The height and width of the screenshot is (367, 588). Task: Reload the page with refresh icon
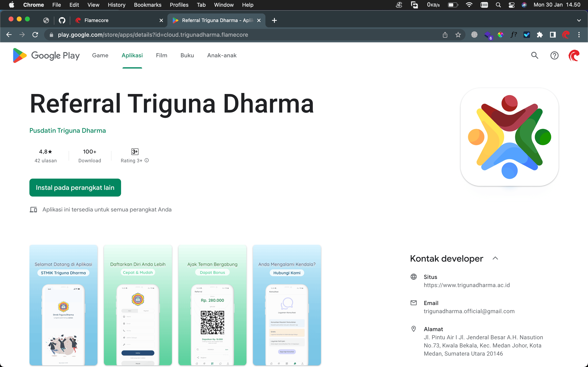[x=35, y=35]
